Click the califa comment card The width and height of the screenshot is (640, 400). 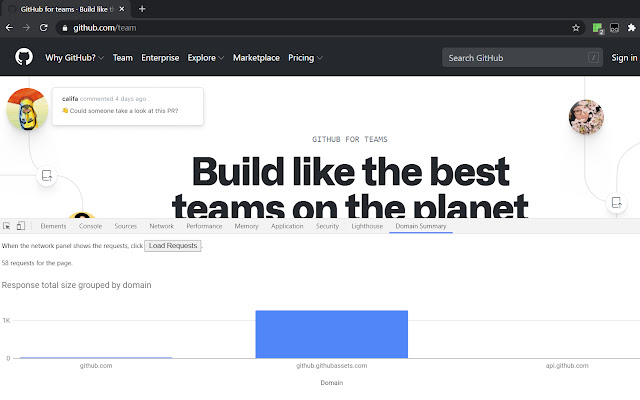(x=128, y=107)
